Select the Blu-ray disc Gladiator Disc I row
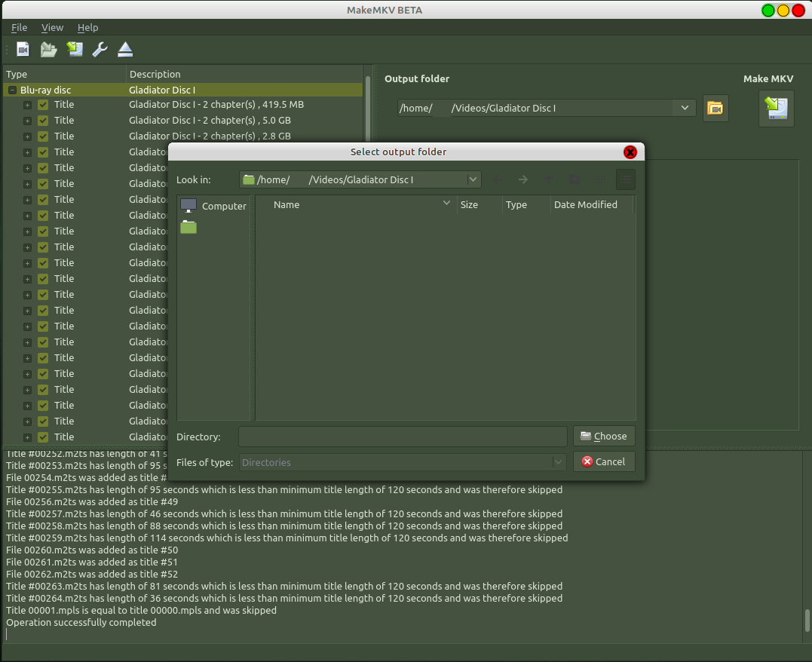The width and height of the screenshot is (812, 662). [x=182, y=90]
